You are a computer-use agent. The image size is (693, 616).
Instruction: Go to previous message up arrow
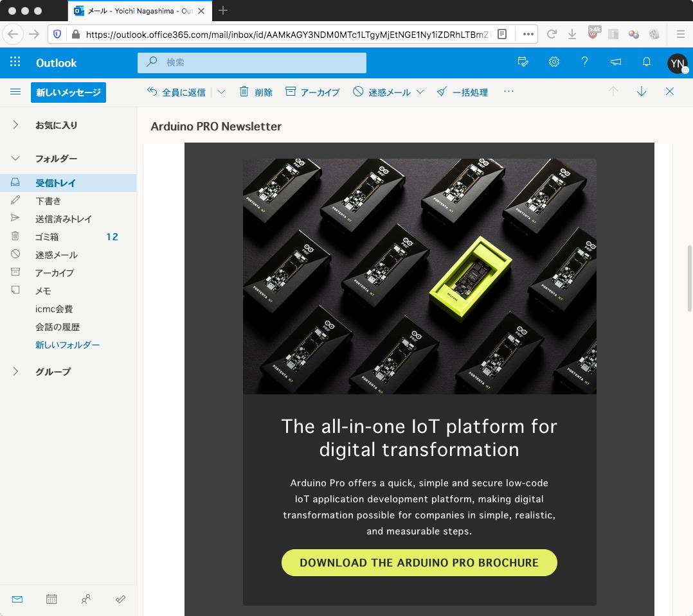click(x=613, y=91)
